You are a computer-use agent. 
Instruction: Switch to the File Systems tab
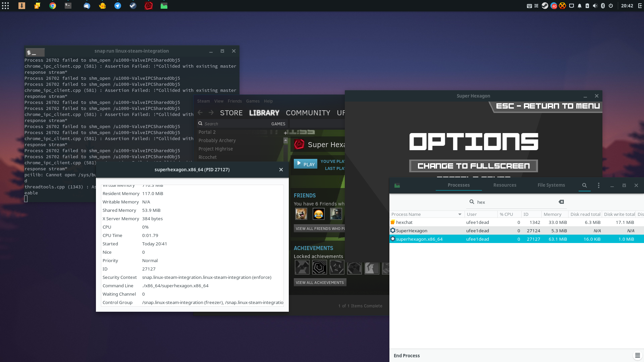551,185
